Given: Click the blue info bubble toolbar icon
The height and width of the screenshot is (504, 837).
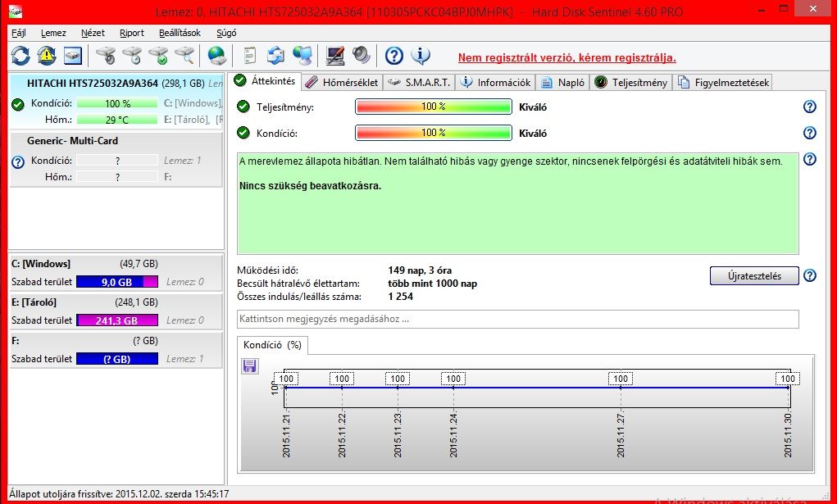Looking at the screenshot, I should 421,56.
